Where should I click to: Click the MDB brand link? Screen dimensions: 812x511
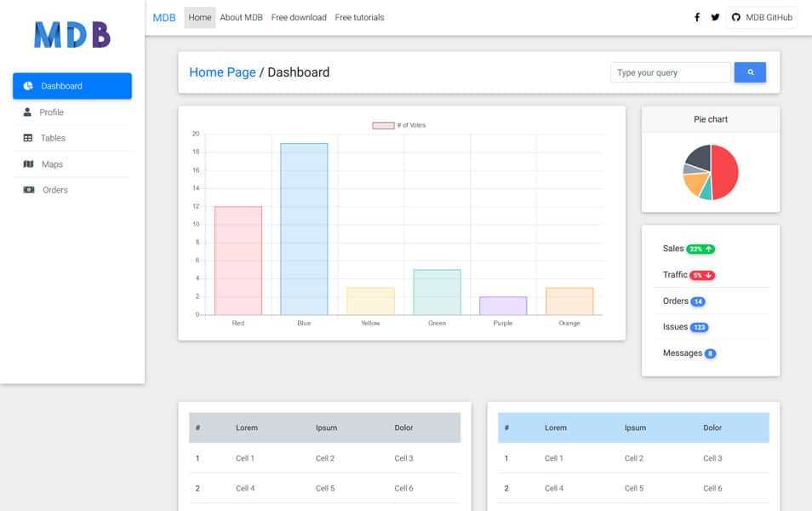pos(163,17)
